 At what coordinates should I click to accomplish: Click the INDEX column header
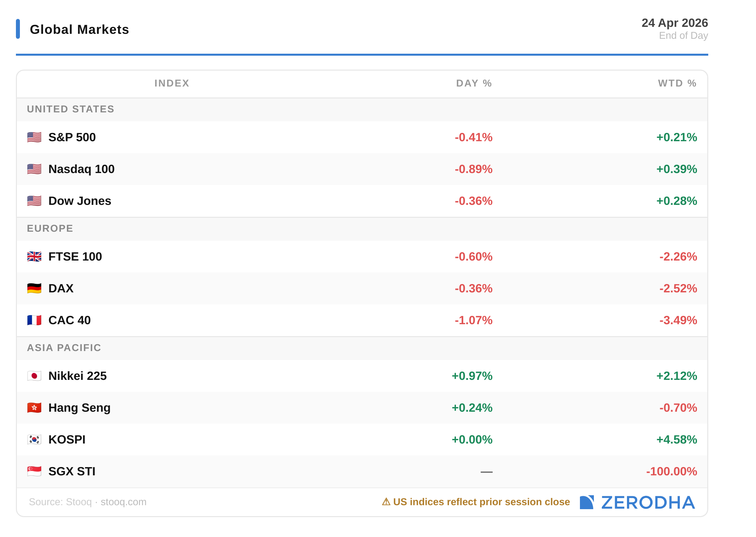172,83
